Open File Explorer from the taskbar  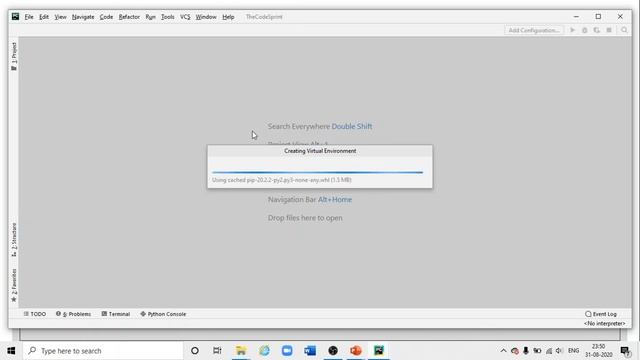pyautogui.click(x=241, y=351)
